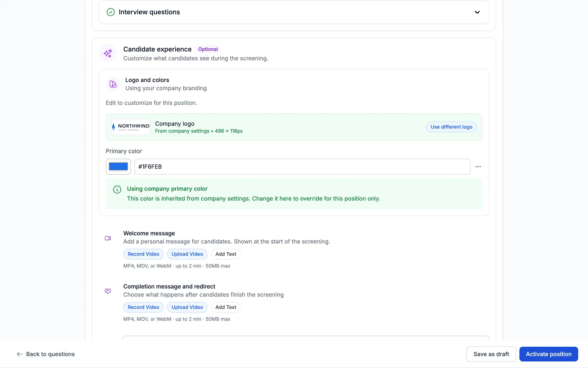Click Record Video under Completion message and redirect
Viewport: 588px width, 368px height.
(x=143, y=307)
